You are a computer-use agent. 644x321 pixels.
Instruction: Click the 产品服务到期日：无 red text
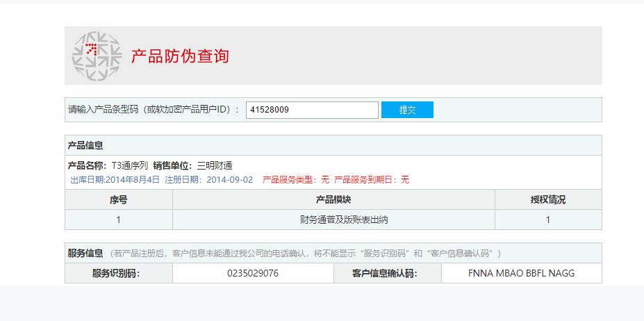(372, 180)
